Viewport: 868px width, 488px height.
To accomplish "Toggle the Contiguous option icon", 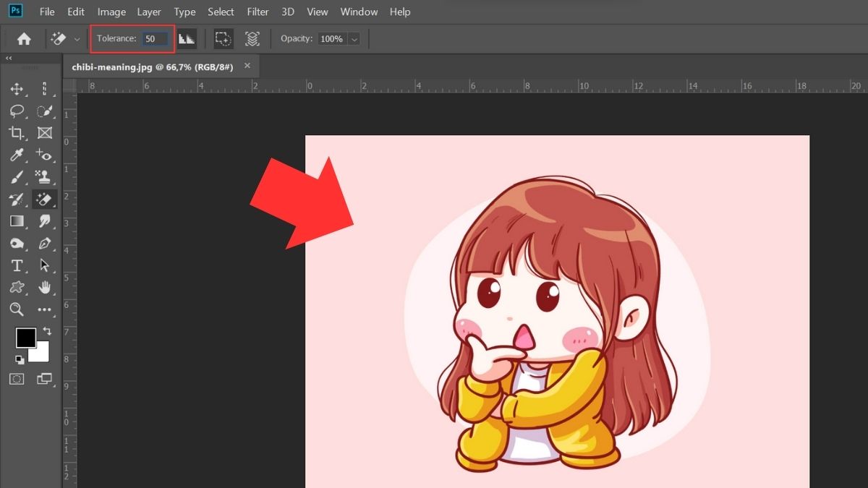I will (223, 39).
